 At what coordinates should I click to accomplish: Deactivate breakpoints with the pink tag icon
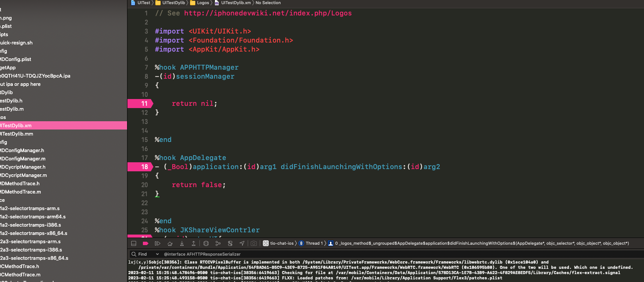pos(146,244)
